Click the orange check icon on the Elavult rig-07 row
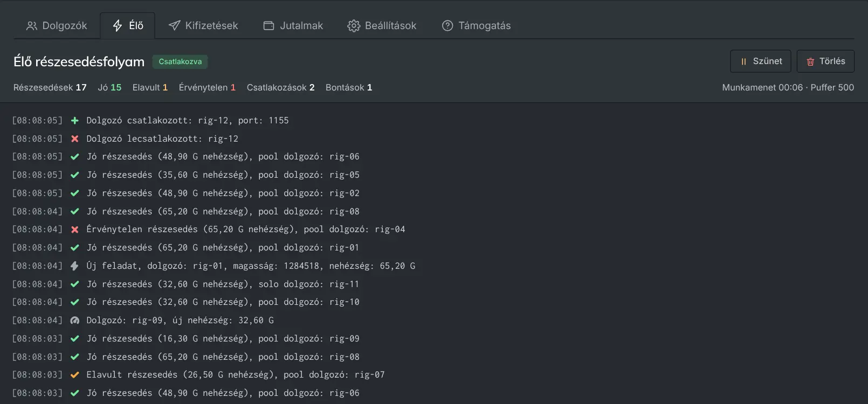Screen dimensions: 868x404 coord(75,375)
